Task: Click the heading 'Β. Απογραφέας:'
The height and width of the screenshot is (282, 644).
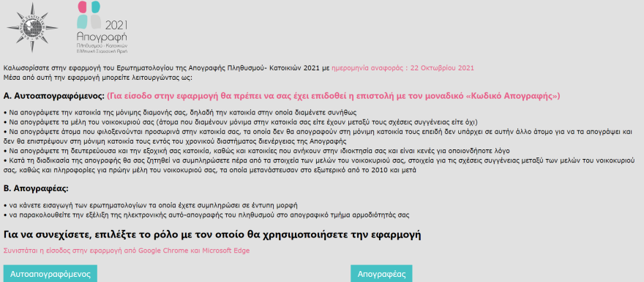Action: pyautogui.click(x=36, y=189)
